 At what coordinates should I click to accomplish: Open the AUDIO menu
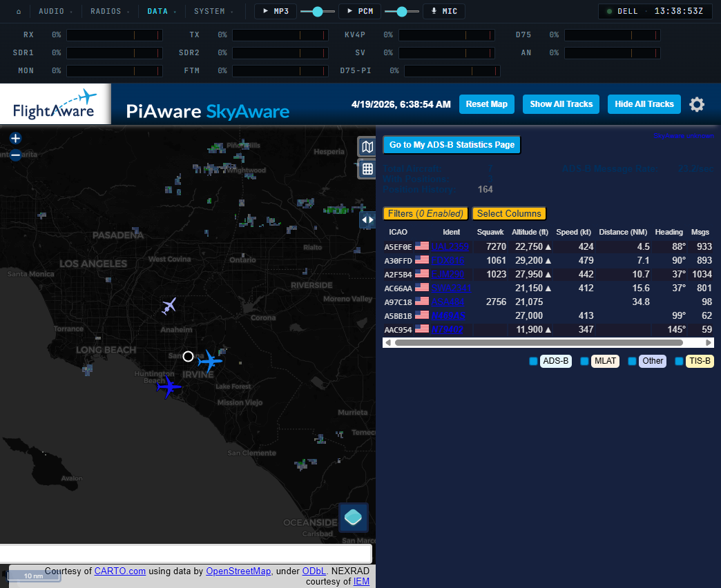pyautogui.click(x=55, y=11)
